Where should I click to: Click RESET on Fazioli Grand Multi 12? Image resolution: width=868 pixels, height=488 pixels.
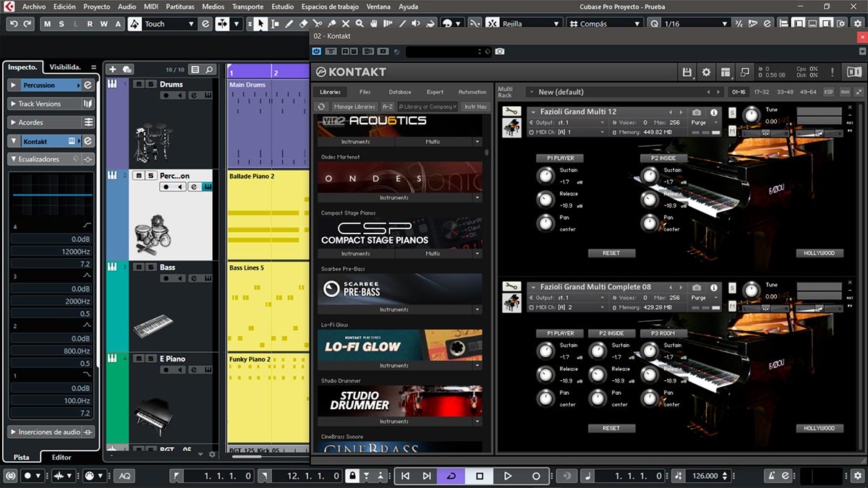coord(611,253)
